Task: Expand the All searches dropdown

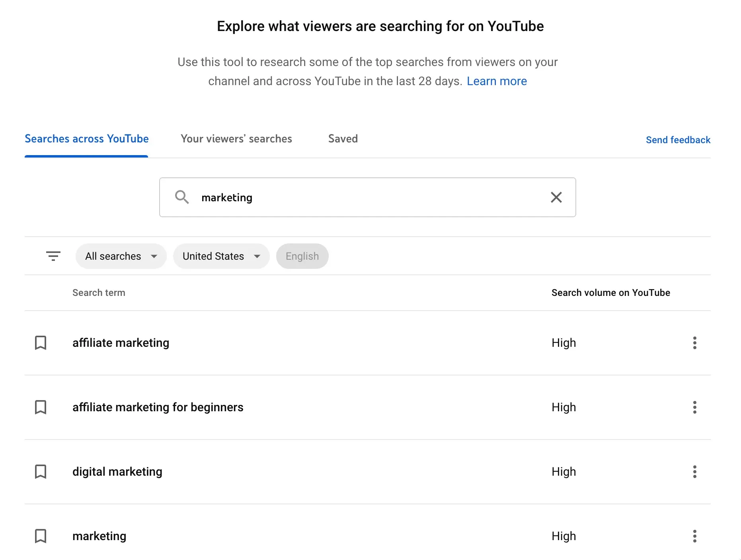Action: (x=121, y=256)
